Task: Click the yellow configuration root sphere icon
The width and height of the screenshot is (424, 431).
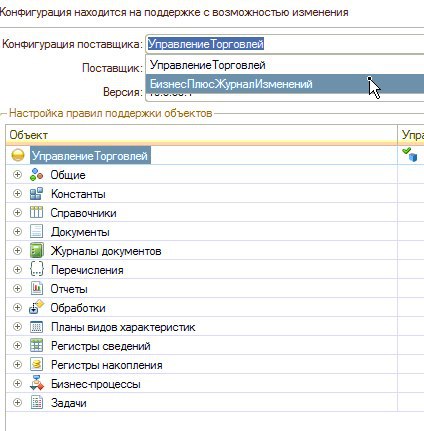Action: click(x=18, y=155)
